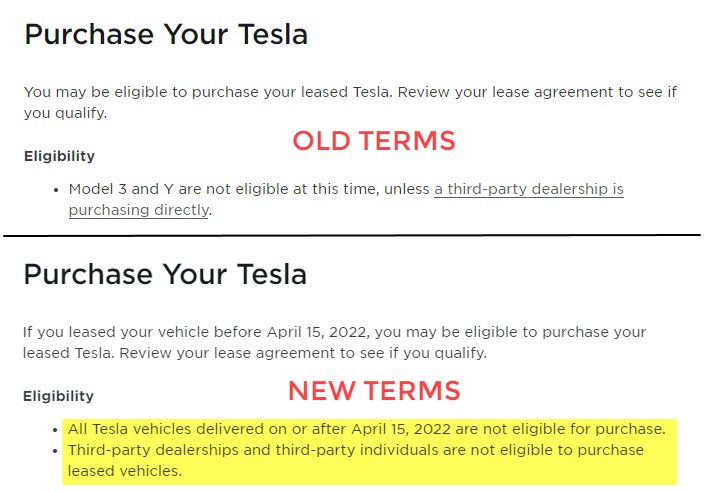Viewport: 708px width, 492px height.
Task: Click the Eligibility subheading in the old terms section
Action: 59,156
